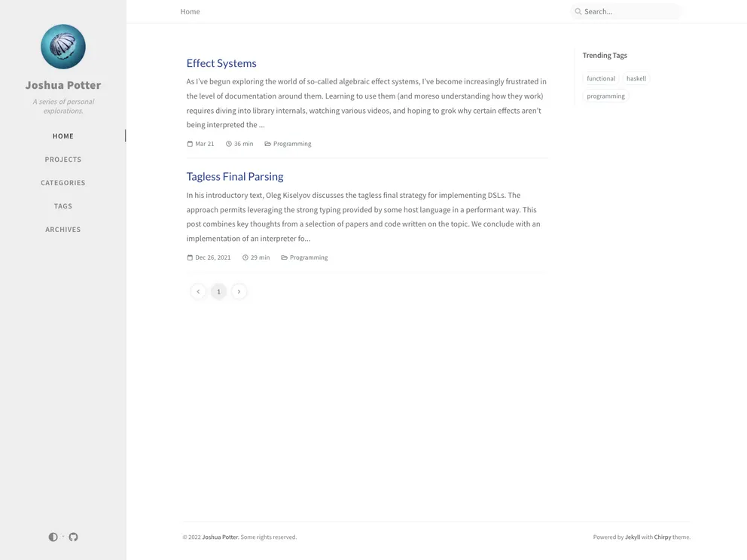This screenshot has height=560, width=747.
Task: Toggle dark mode with the half-circle icon
Action: pyautogui.click(x=53, y=537)
